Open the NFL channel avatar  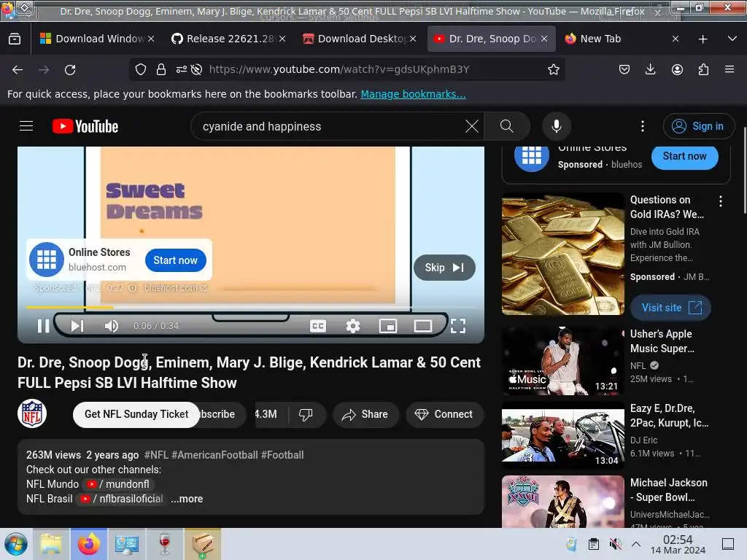(32, 413)
